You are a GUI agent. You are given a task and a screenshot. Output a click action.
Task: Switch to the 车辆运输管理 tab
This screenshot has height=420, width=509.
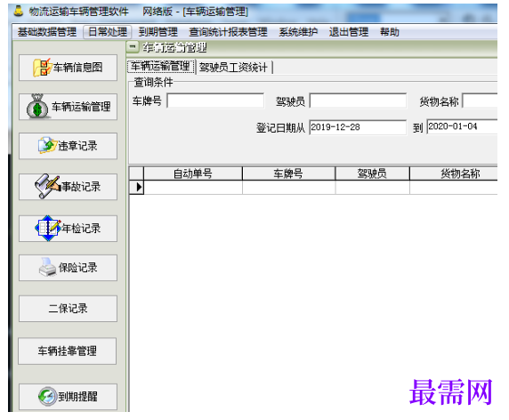tap(161, 67)
